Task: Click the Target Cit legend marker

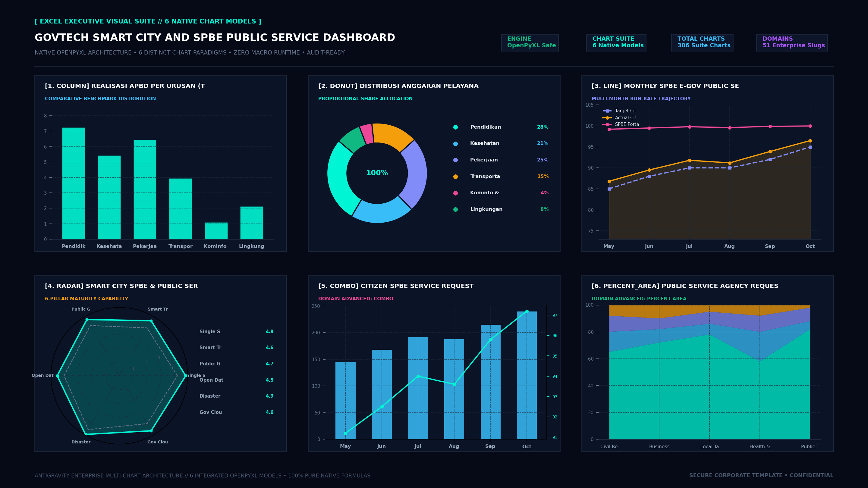Action: [607, 111]
